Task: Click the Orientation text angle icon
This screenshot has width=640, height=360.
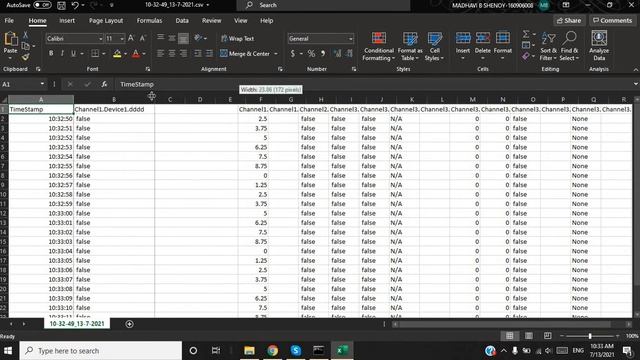Action: 198,38
